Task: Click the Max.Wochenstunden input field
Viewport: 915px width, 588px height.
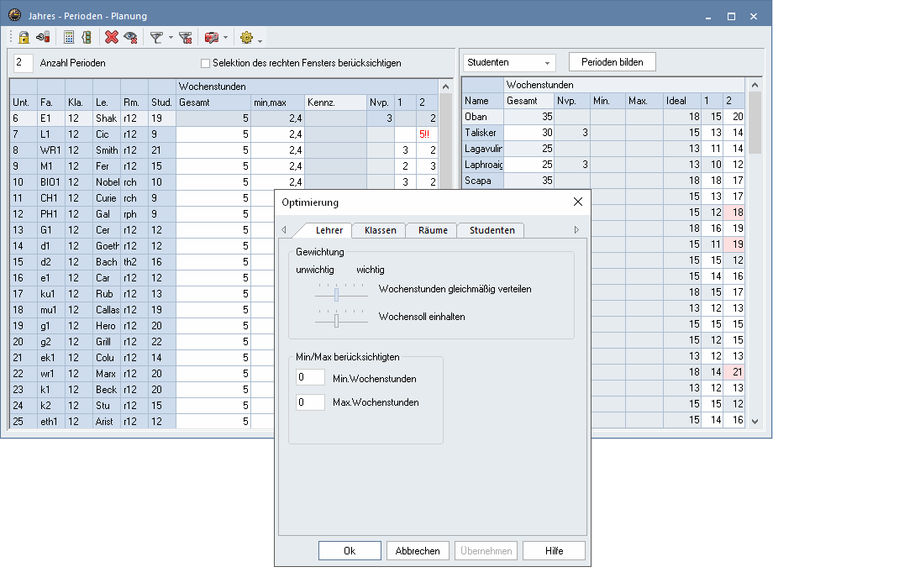Action: point(310,402)
